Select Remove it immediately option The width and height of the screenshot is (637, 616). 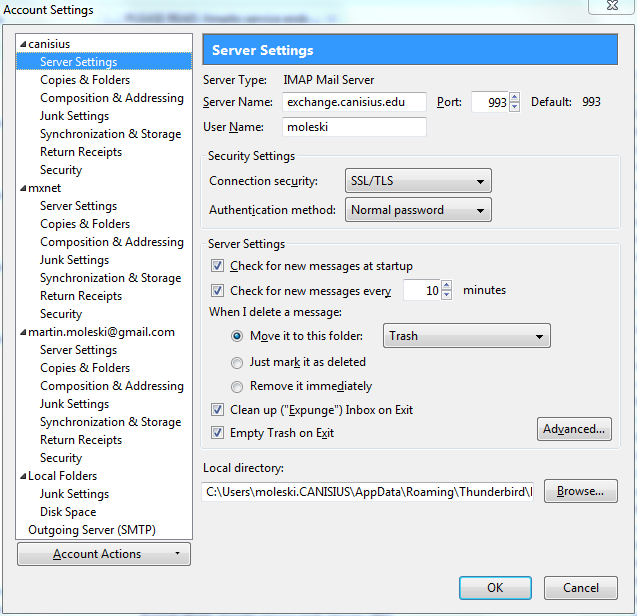(x=237, y=386)
